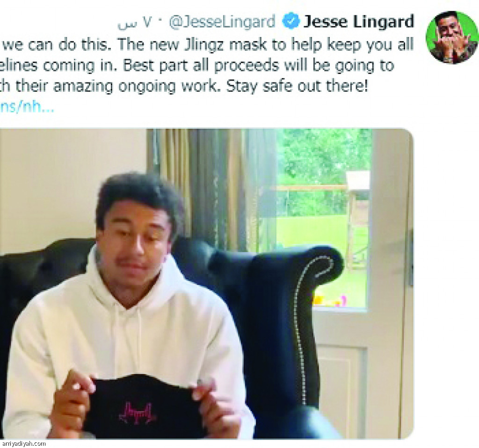The width and height of the screenshot is (479, 448).
Task: Open the attached video preview of the man
Action: (207, 284)
